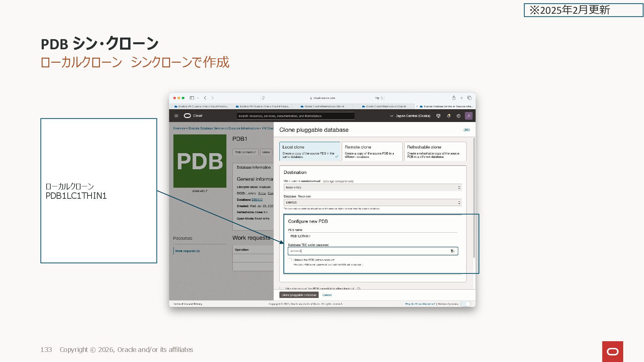Open the read-only Database DB0128 dropdown

tap(373, 202)
